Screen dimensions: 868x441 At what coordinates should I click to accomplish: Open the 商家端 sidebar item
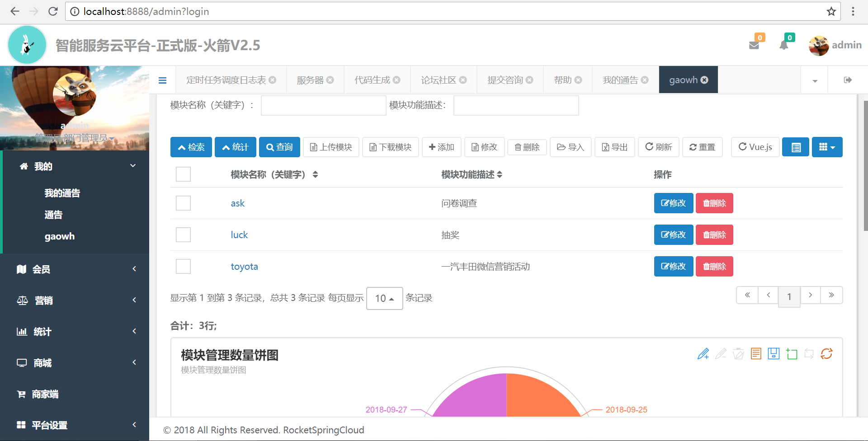coord(75,394)
